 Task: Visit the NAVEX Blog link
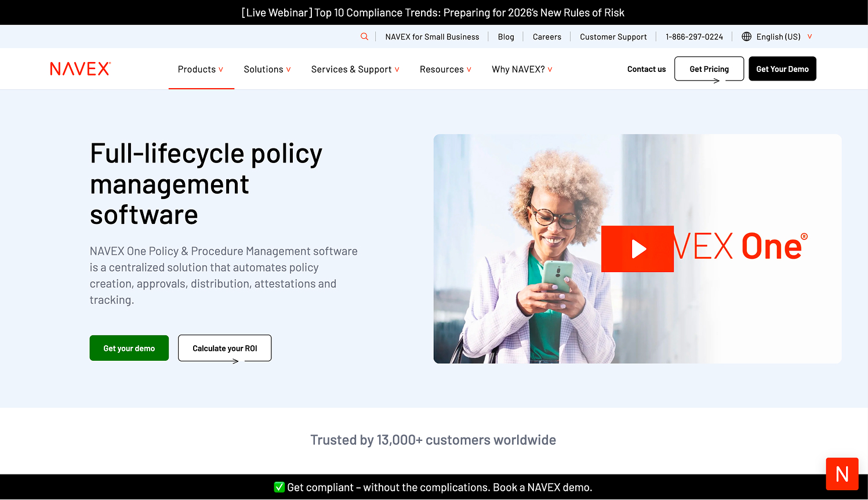[506, 36]
